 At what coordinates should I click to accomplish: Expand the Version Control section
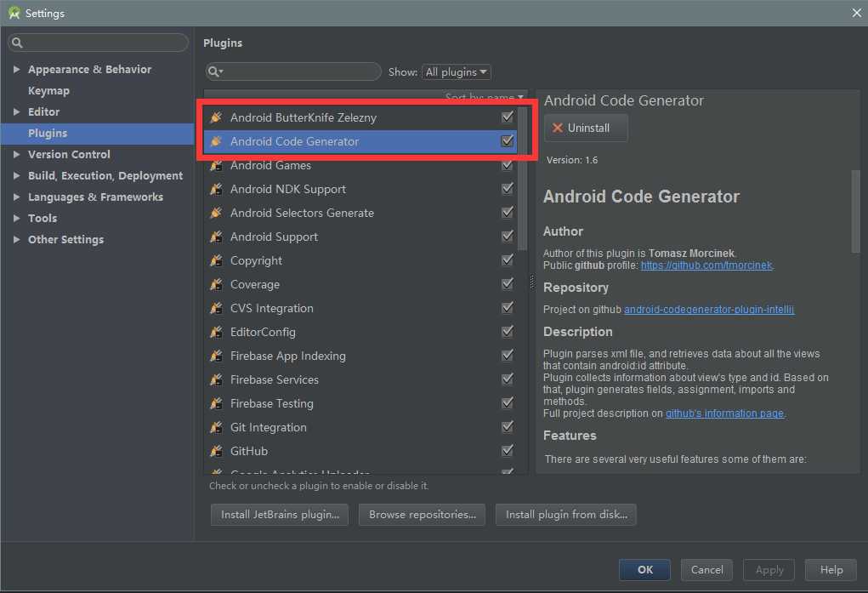coord(16,155)
